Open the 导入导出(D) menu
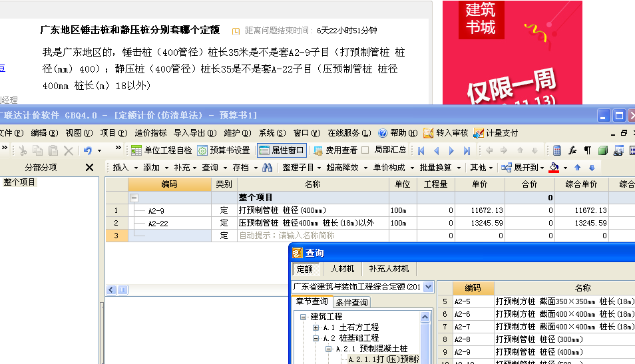 (x=195, y=133)
